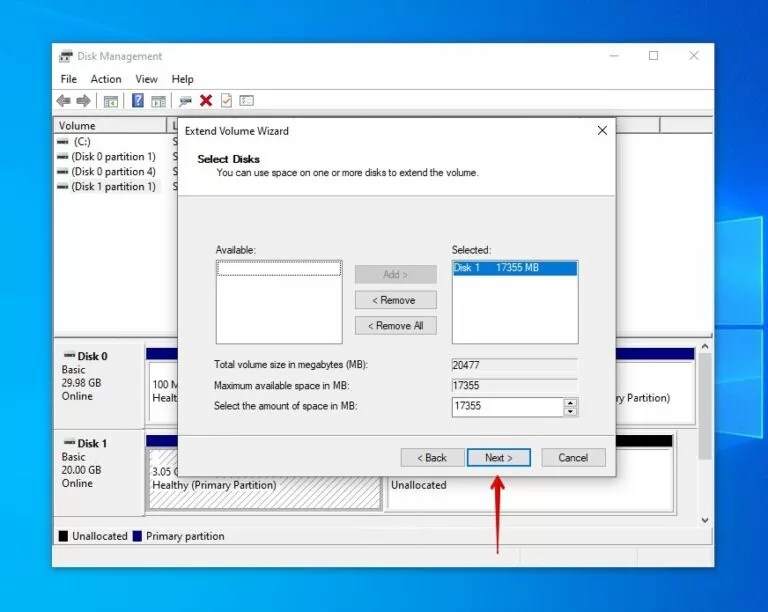Select the Disk 0 label panel

99,384
